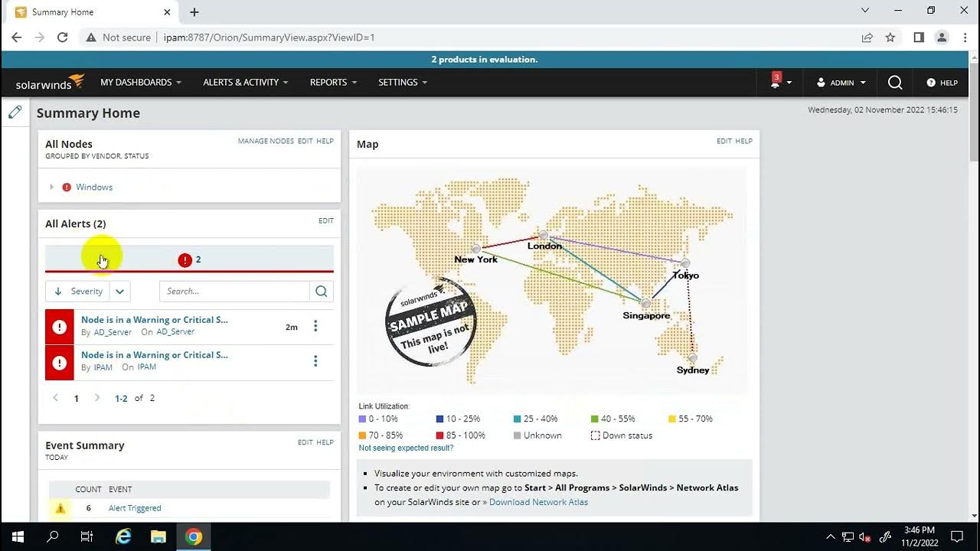The width and height of the screenshot is (980, 551).
Task: Open the IPAM node warning alert title
Action: click(155, 355)
